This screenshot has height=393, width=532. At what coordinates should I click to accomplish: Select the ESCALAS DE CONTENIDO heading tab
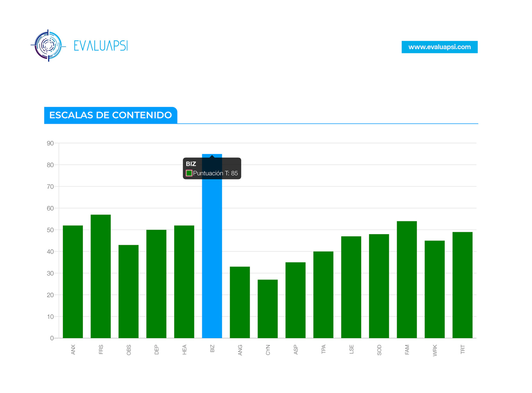[x=111, y=115]
